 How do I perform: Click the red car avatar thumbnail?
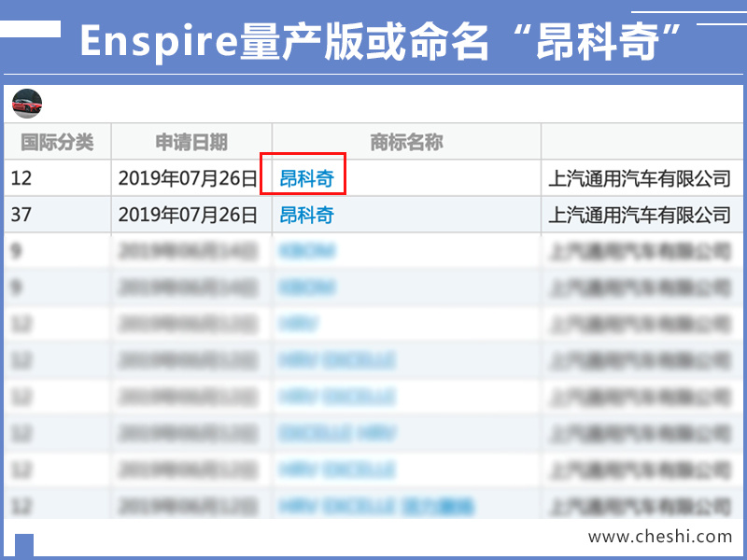point(27,104)
